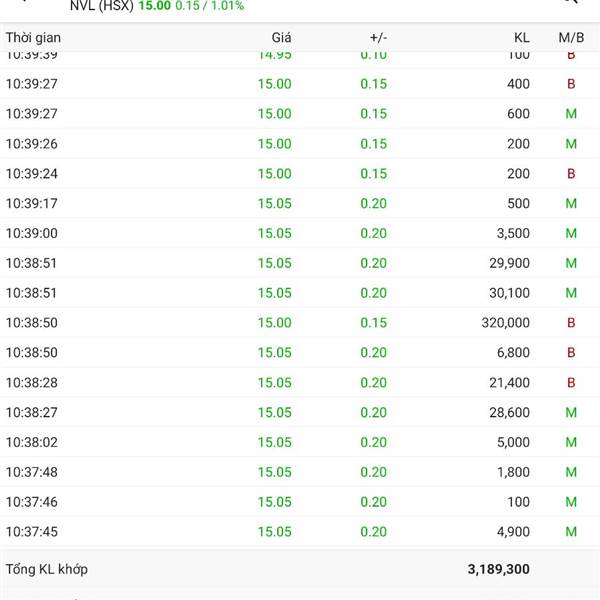Click the Tổng KL khớp total value 3,189,300
The image size is (600, 600).
[x=498, y=569]
